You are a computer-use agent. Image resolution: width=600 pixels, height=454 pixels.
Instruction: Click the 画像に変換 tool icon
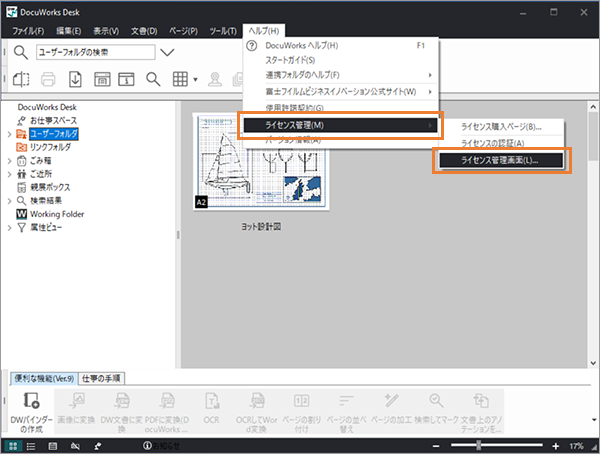coord(77,401)
